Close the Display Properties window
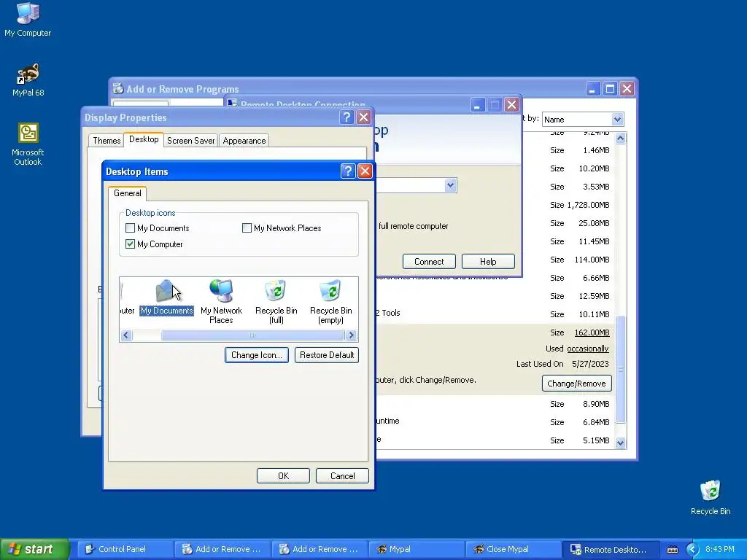 (363, 117)
